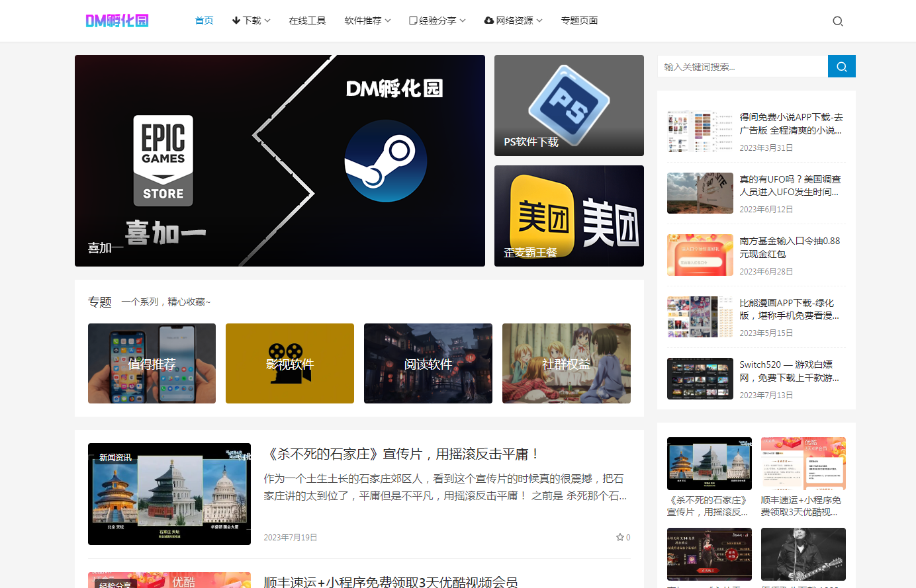The height and width of the screenshot is (588, 916).
Task: Click the download arrow icon beside 下载
Action: click(236, 21)
